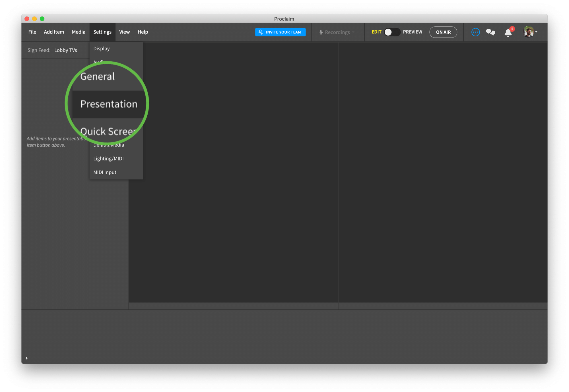The width and height of the screenshot is (569, 392).
Task: Click the PREVIEW label
Action: pyautogui.click(x=413, y=32)
